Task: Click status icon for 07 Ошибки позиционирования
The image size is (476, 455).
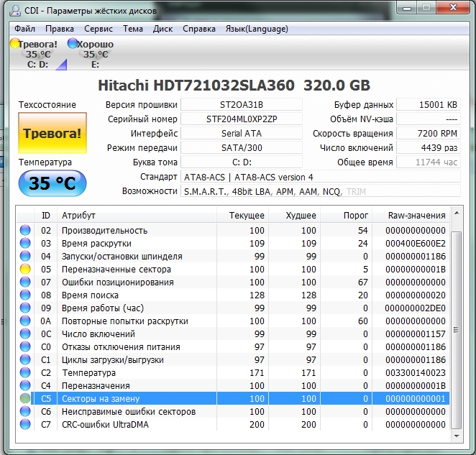Action: [25, 282]
